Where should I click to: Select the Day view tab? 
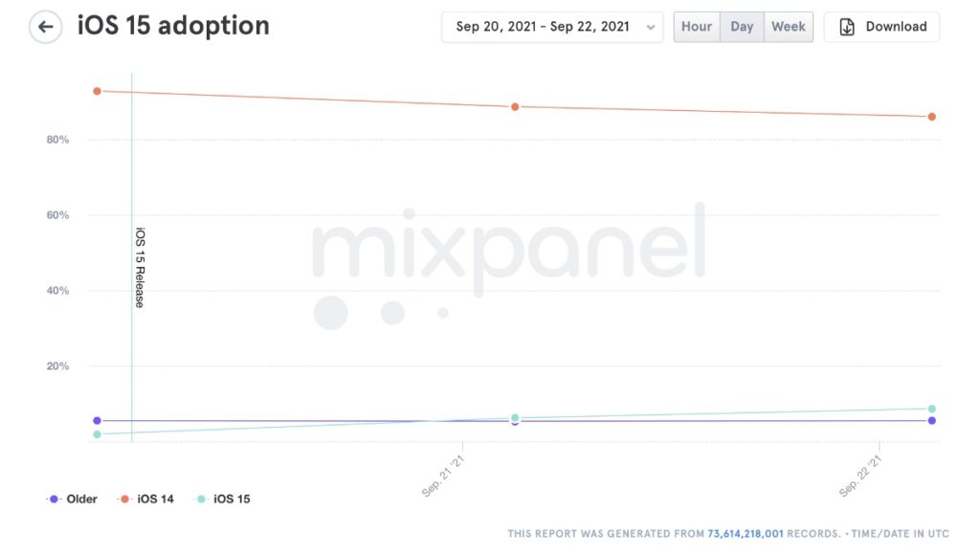click(x=742, y=27)
